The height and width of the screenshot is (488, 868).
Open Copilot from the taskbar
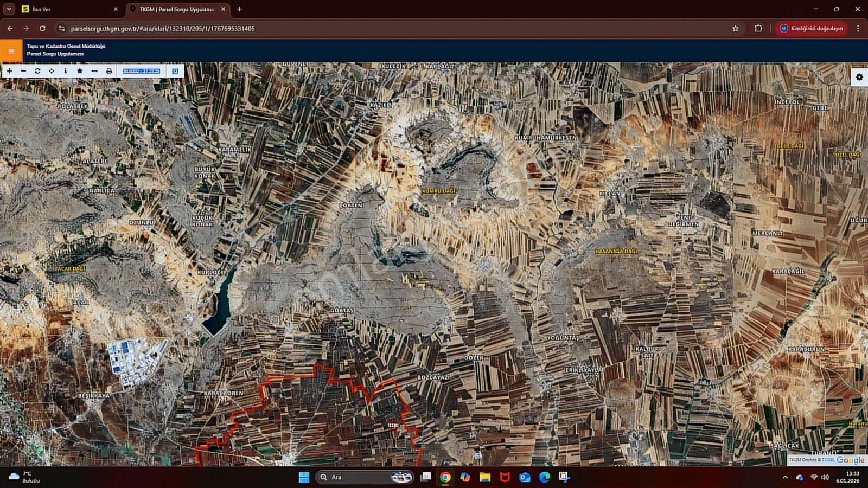[x=465, y=477]
